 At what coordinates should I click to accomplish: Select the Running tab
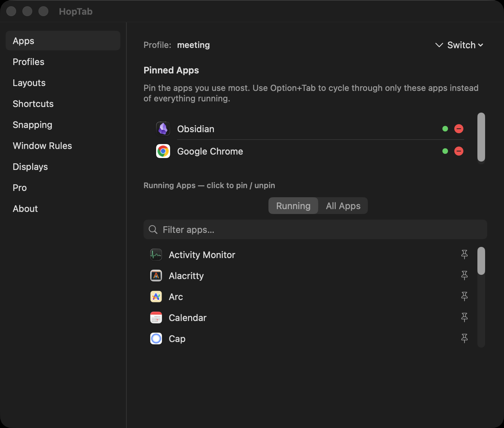coord(293,206)
